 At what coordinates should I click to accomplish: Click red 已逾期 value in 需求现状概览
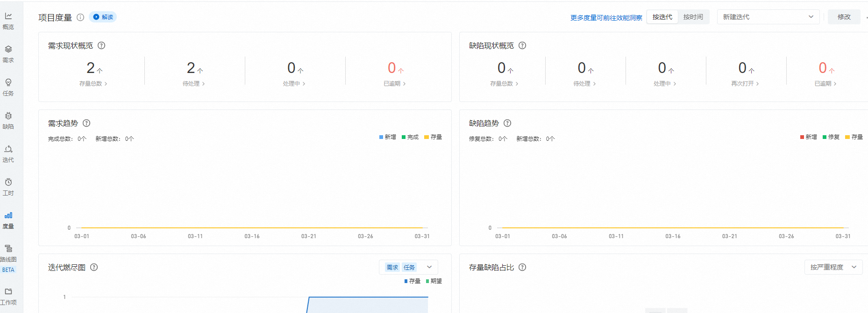click(392, 68)
